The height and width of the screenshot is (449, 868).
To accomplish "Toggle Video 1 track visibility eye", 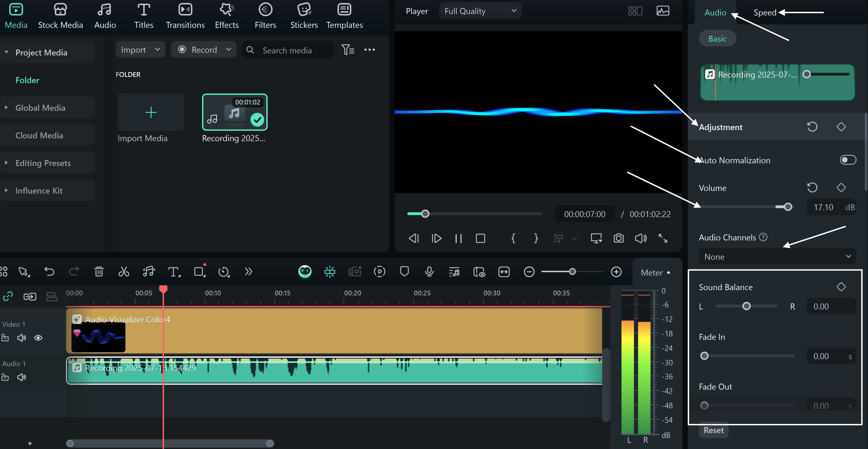I will (38, 338).
